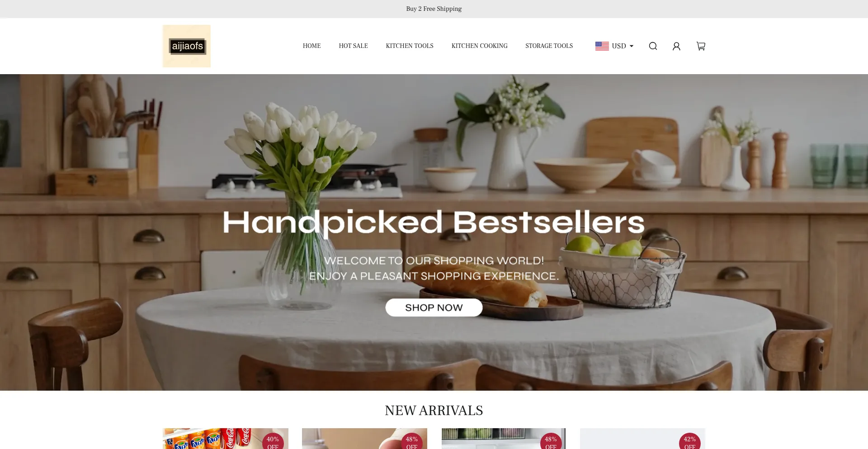The height and width of the screenshot is (449, 868).
Task: Open the shopping cart icon
Action: point(701,46)
